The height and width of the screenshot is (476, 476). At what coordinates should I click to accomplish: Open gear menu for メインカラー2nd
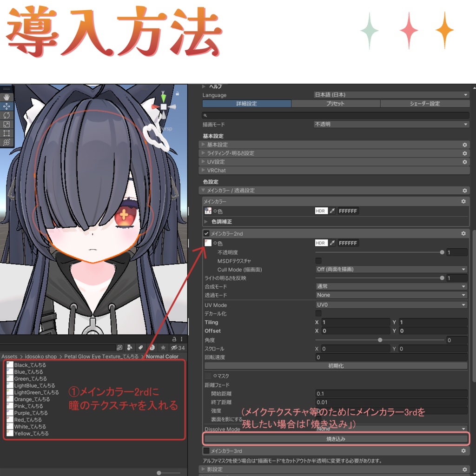click(x=463, y=233)
